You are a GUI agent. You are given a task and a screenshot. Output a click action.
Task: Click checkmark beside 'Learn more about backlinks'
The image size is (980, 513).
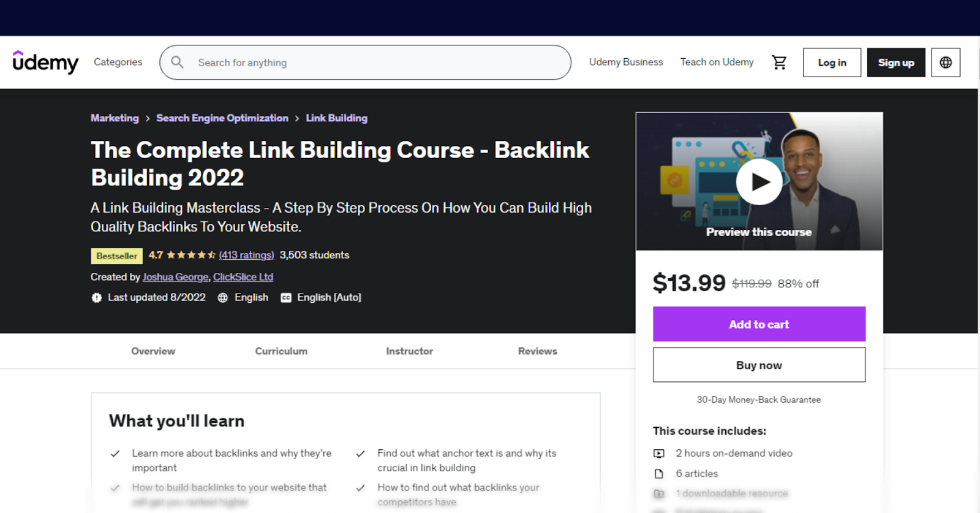click(115, 454)
